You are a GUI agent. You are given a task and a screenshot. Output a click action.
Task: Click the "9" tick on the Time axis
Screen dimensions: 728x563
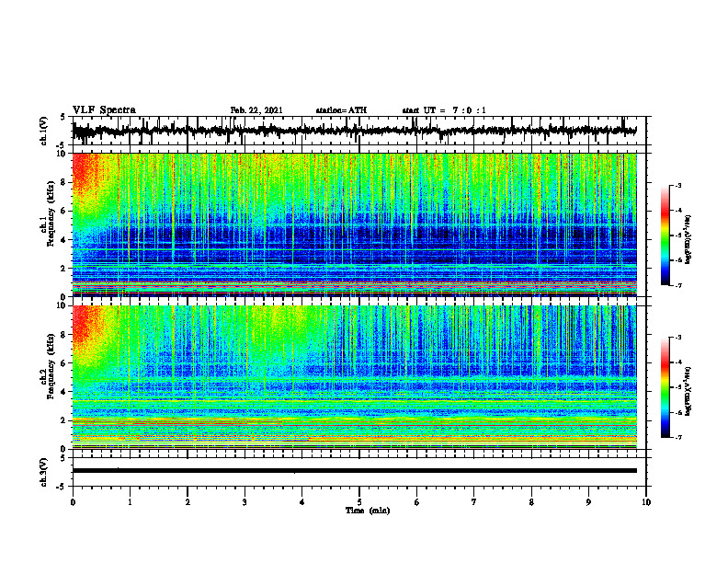point(588,502)
